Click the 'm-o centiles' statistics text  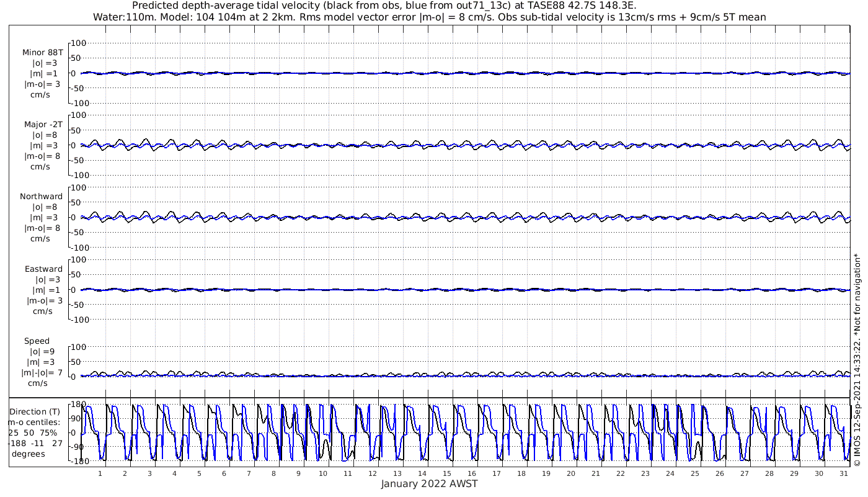click(x=34, y=423)
